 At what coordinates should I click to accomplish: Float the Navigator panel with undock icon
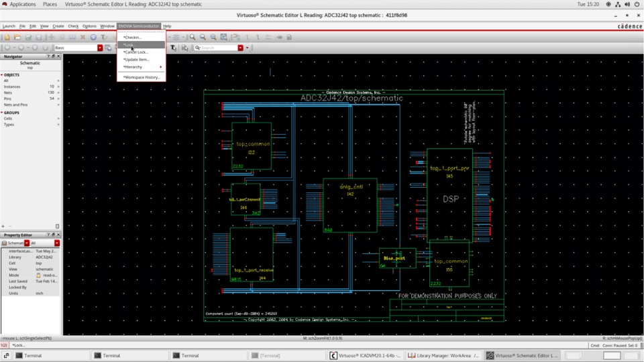point(53,56)
